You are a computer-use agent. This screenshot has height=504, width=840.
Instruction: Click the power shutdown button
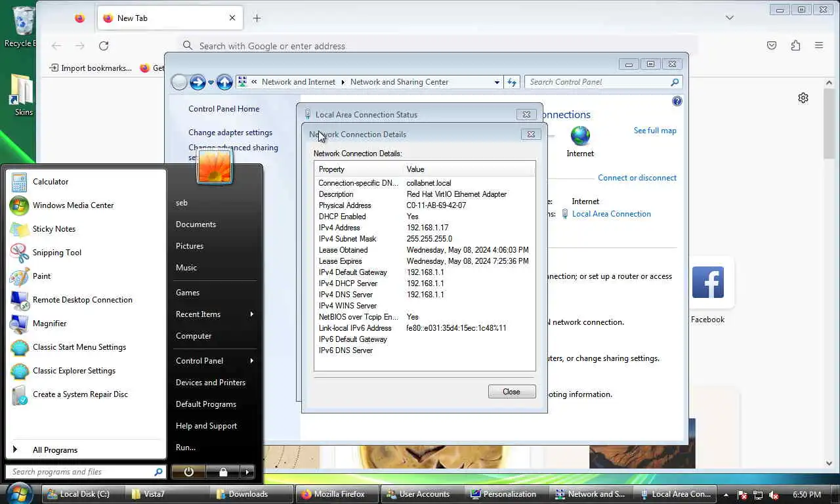(x=189, y=472)
